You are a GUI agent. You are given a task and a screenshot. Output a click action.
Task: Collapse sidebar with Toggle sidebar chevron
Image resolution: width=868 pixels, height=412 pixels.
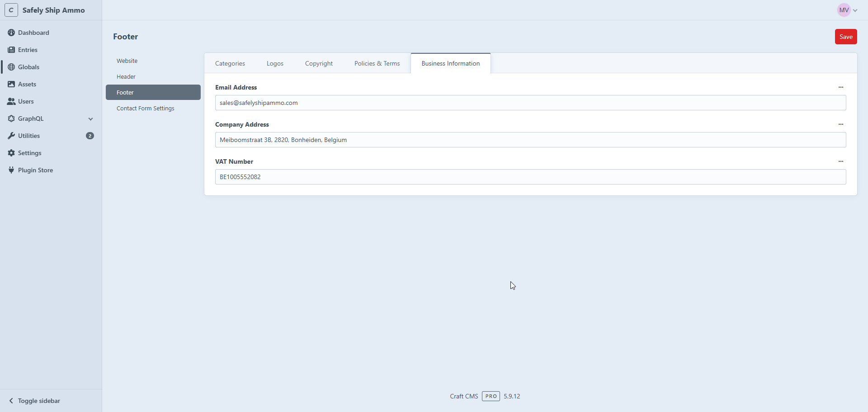11,401
